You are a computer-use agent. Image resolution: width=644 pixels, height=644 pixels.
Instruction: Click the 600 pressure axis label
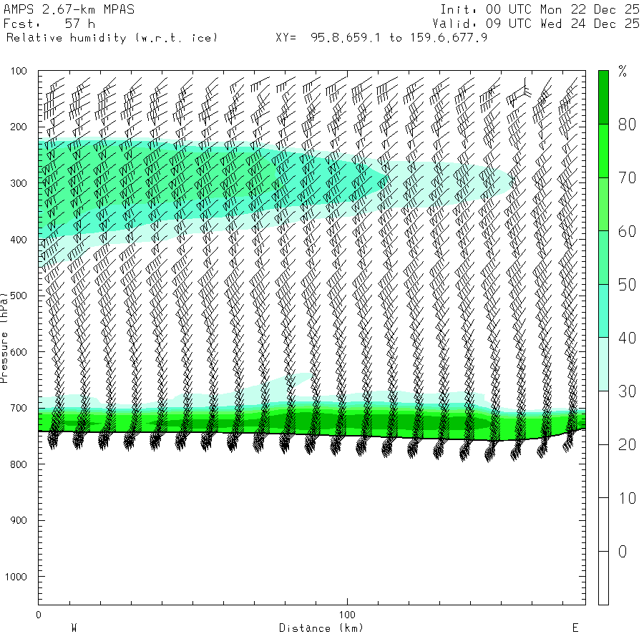click(x=19, y=352)
